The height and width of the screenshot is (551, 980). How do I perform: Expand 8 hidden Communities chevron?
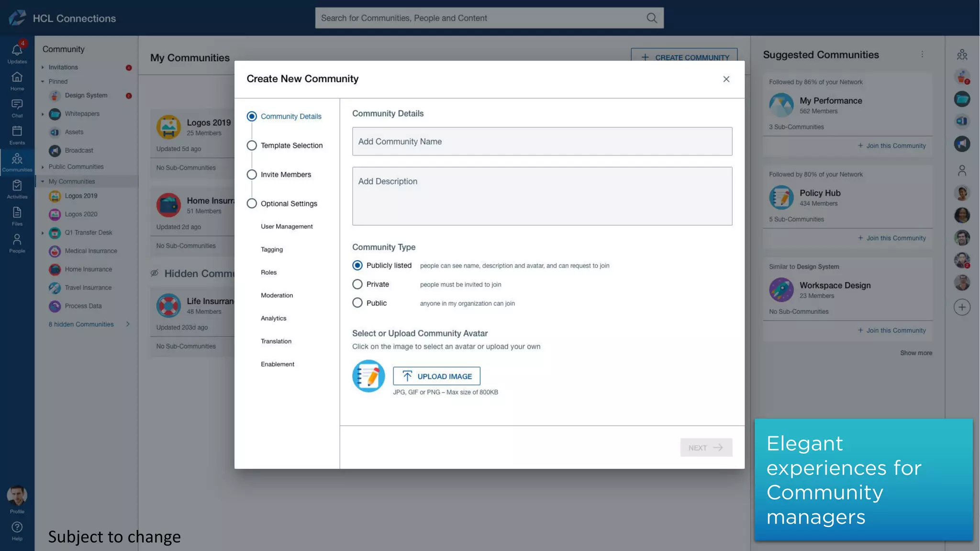[x=128, y=324]
